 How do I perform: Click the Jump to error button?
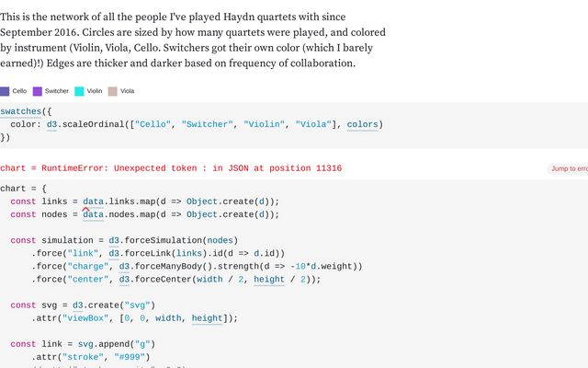569,168
